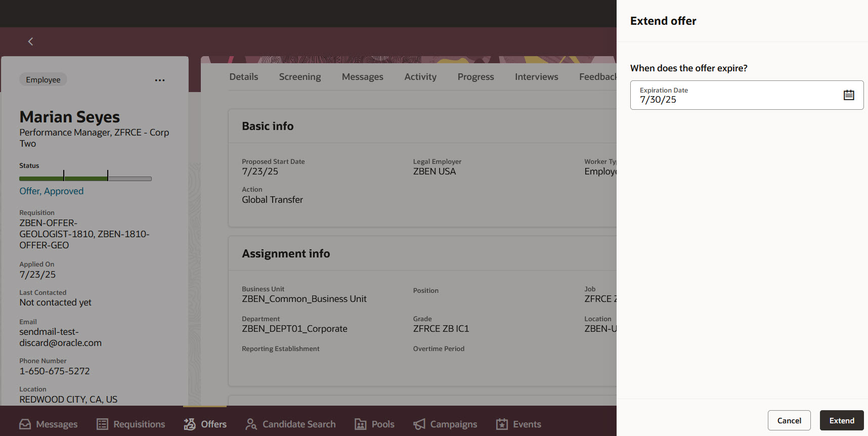Open Pools in the bottom navigation
This screenshot has width=868, height=436.
tap(374, 424)
